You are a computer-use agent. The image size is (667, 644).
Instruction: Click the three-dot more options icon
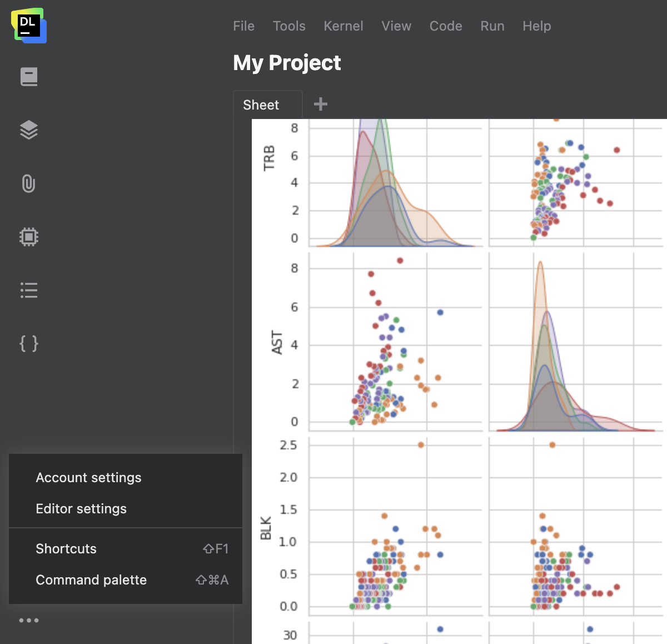click(29, 621)
